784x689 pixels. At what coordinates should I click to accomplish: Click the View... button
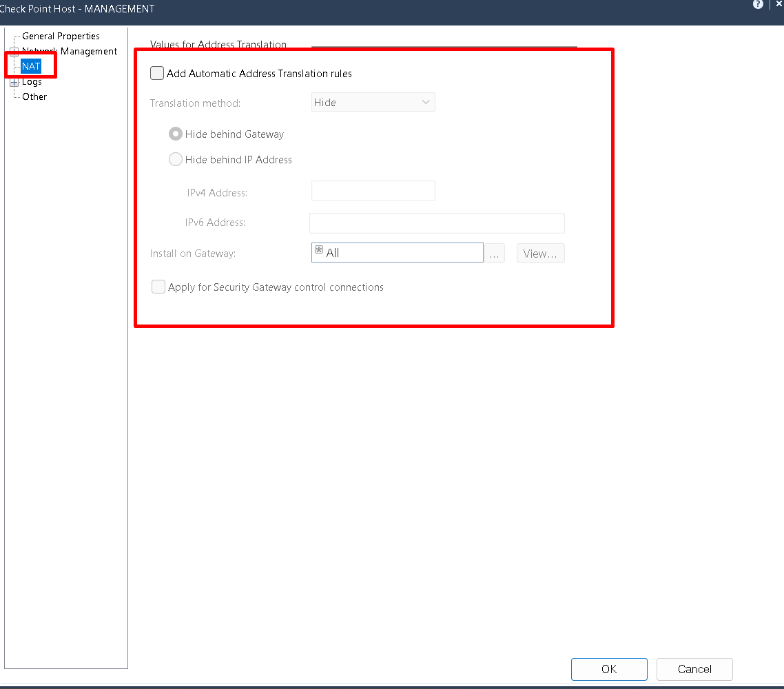tap(541, 254)
